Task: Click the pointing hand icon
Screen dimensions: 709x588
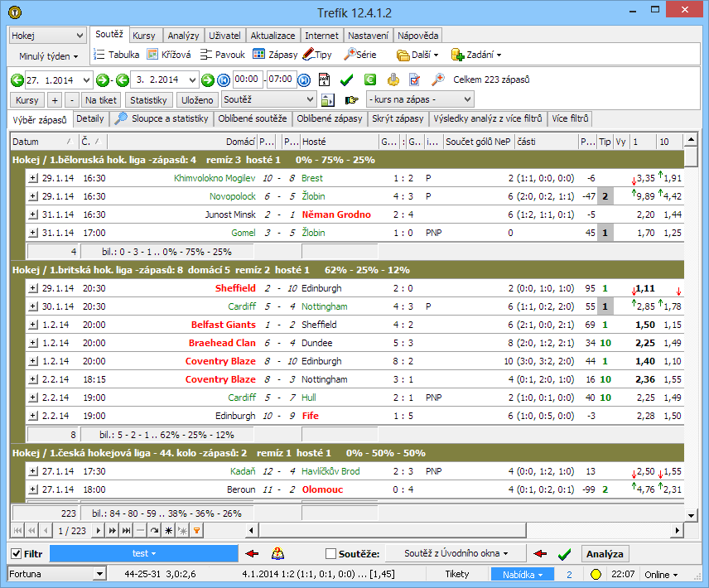Action: pos(352,100)
